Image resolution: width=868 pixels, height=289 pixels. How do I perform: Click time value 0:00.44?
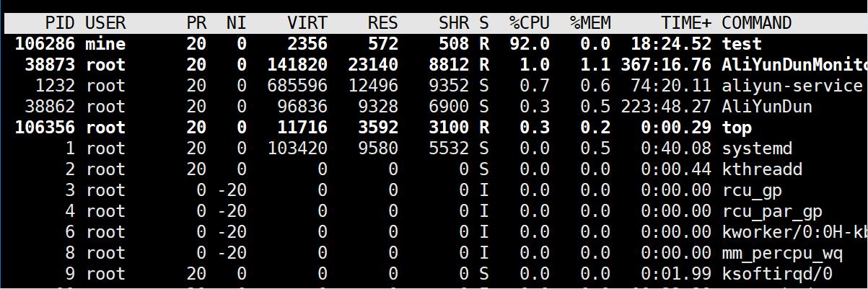point(675,170)
